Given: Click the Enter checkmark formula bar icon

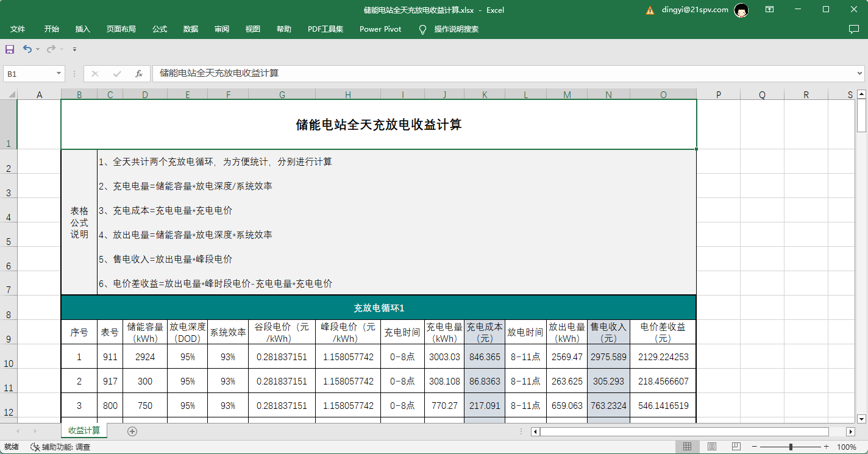Looking at the screenshot, I should (x=117, y=74).
